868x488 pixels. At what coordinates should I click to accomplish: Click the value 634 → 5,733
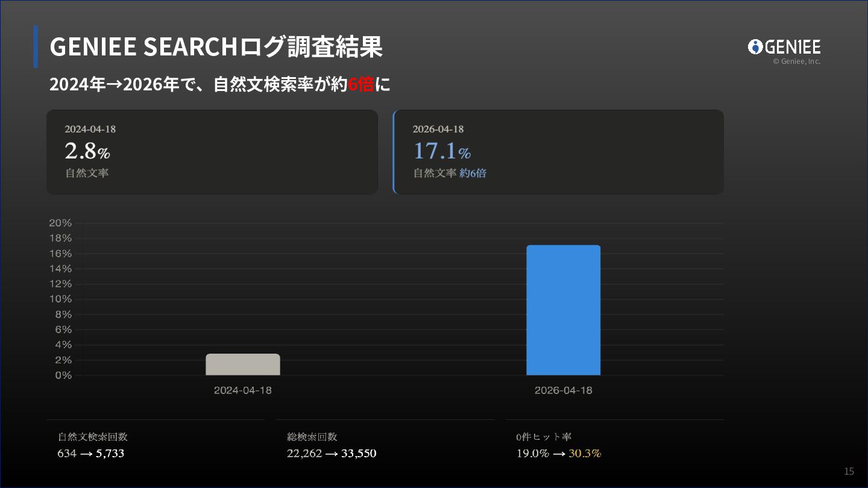pyautogui.click(x=91, y=453)
